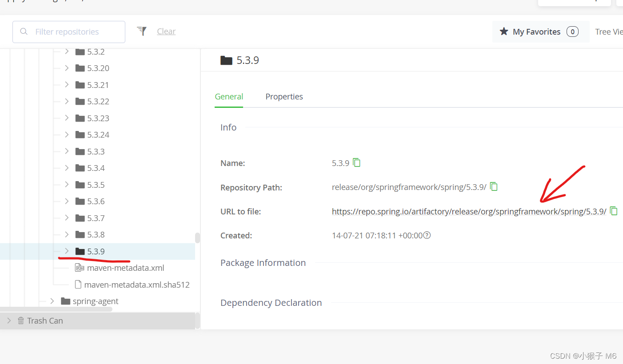Click the 5.3.24 folder icon
The height and width of the screenshot is (364, 623).
80,135
